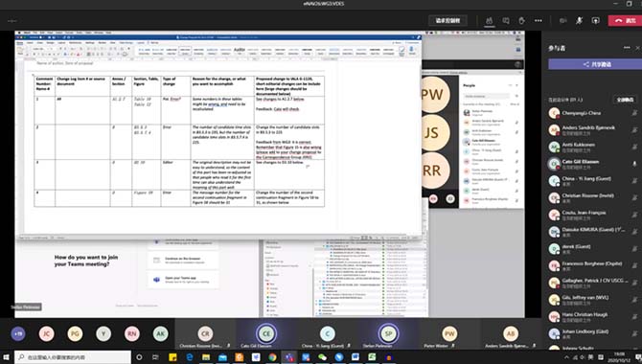Image resolution: width=642 pixels, height=364 pixels.
Task: Select participant Cato Gill Eliassen
Action: coord(594,164)
